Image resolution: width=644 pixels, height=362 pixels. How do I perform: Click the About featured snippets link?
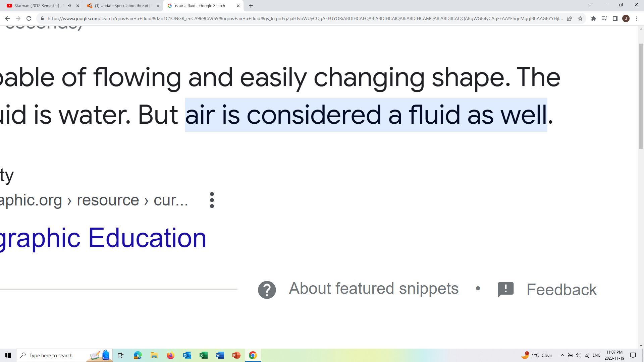click(x=374, y=289)
